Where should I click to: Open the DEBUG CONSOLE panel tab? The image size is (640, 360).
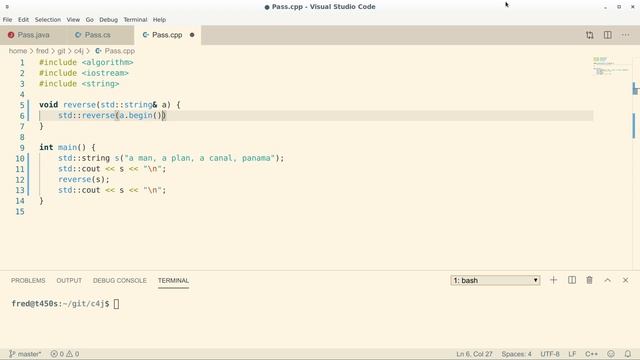tap(120, 281)
